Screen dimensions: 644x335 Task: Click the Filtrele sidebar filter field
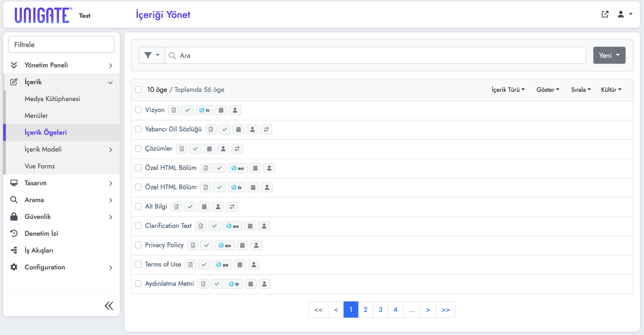click(61, 44)
